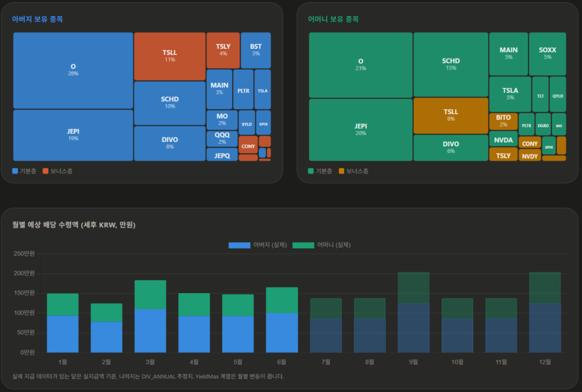Click the QYLD tile

point(558,94)
